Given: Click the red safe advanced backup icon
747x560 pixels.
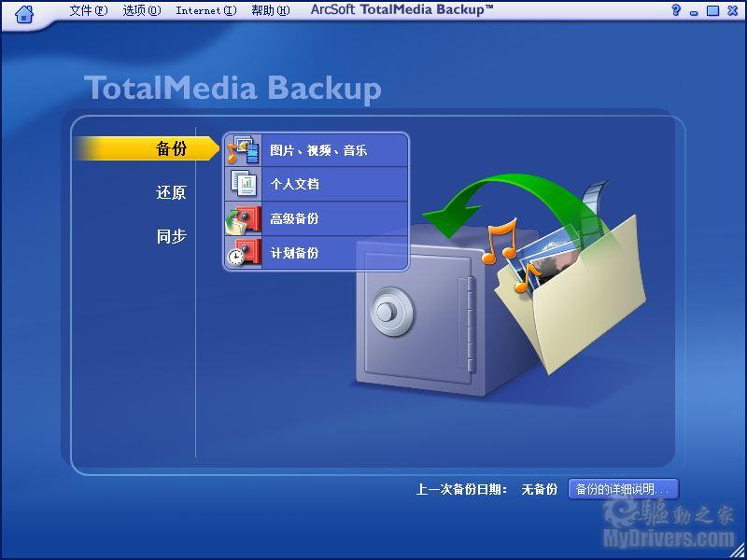Looking at the screenshot, I should (x=244, y=218).
